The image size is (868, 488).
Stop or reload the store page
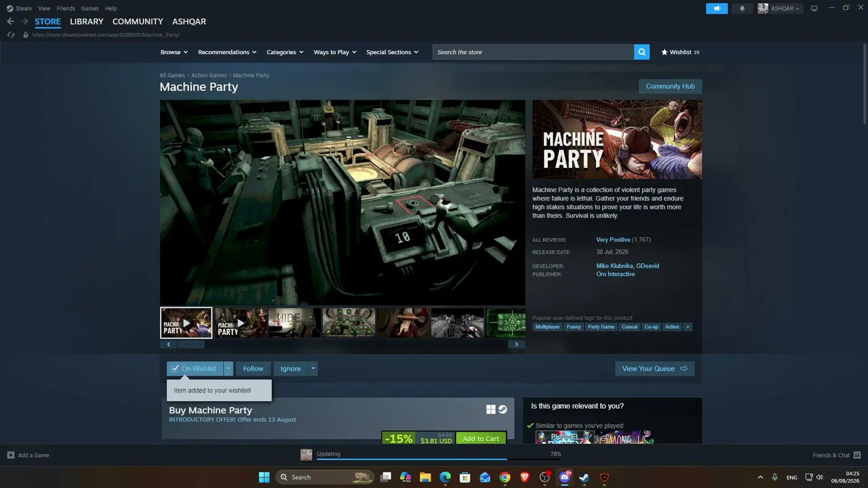pyautogui.click(x=10, y=35)
